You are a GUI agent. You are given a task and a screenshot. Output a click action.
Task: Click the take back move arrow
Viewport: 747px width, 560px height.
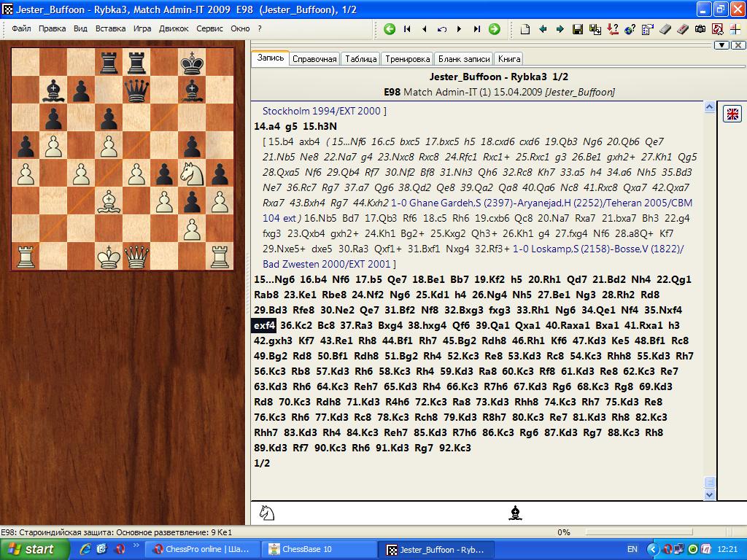tap(442, 29)
